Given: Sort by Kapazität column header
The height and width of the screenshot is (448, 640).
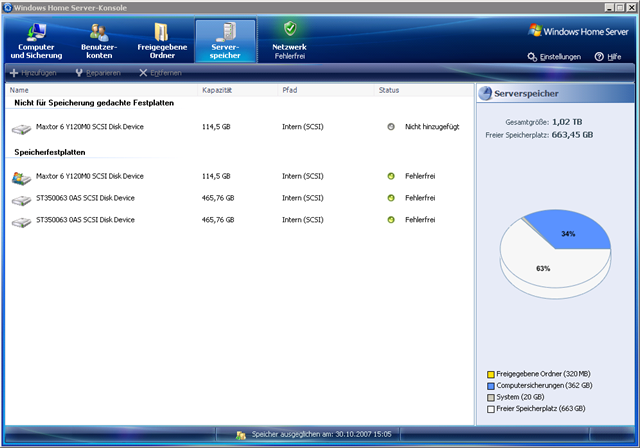Looking at the screenshot, I should coord(238,90).
